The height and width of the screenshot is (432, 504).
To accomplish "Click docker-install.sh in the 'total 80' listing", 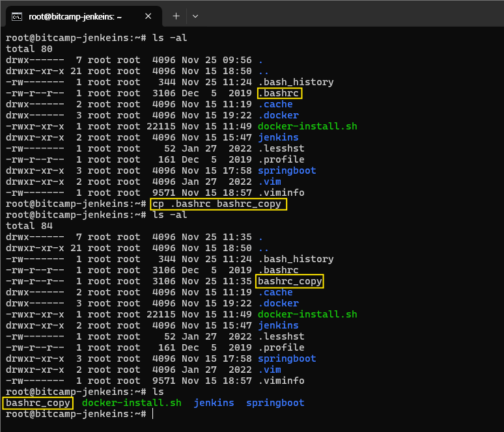I will [307, 126].
